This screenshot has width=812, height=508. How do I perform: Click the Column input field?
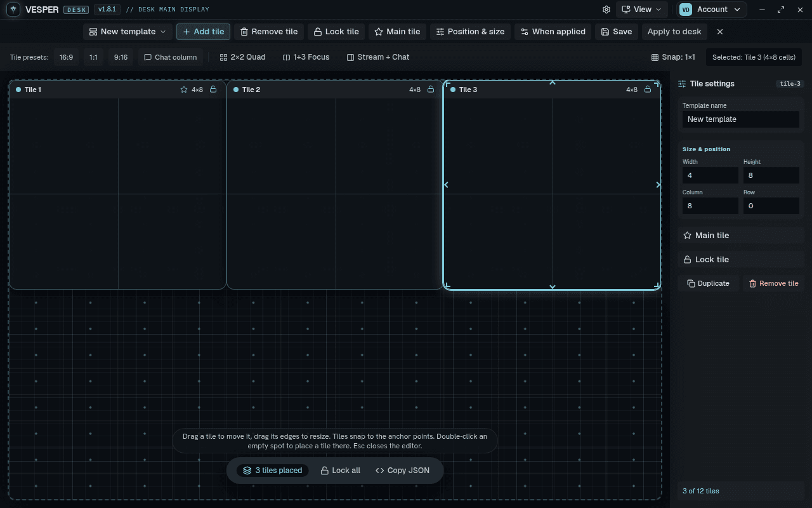click(710, 206)
